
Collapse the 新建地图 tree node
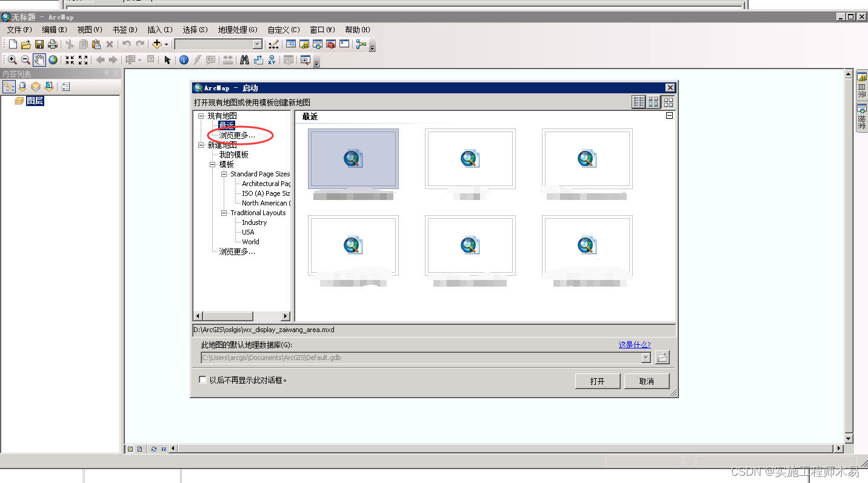tap(202, 145)
